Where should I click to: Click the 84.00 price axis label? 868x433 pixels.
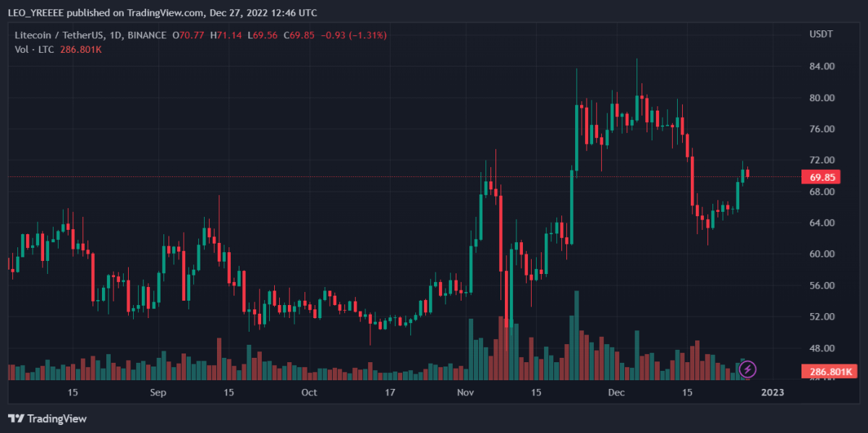823,67
